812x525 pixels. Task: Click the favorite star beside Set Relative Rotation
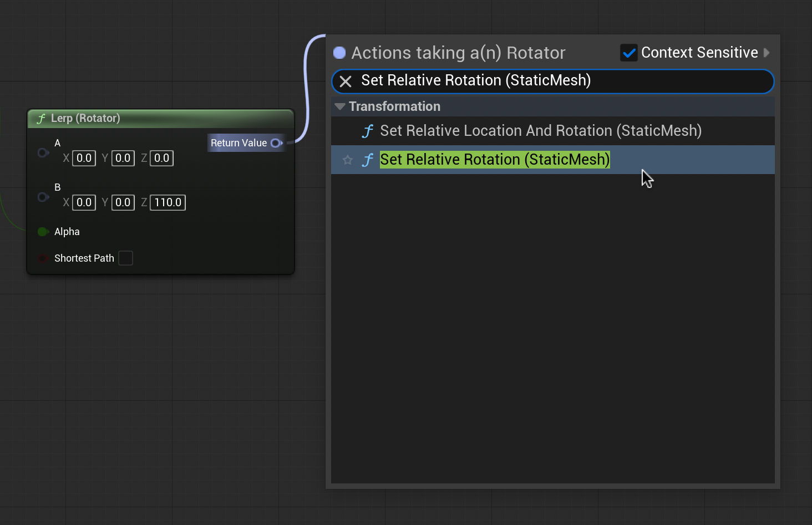point(348,160)
